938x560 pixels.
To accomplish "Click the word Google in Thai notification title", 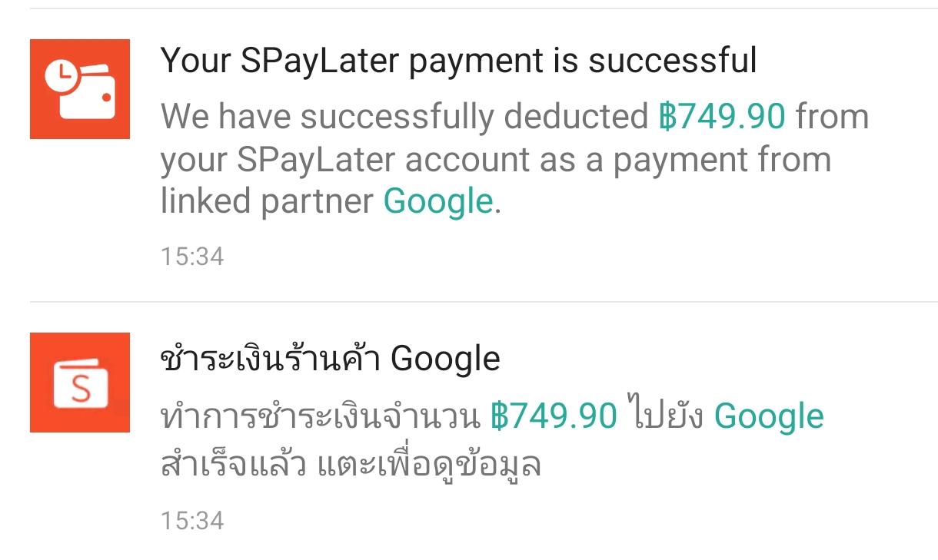I will (x=446, y=359).
